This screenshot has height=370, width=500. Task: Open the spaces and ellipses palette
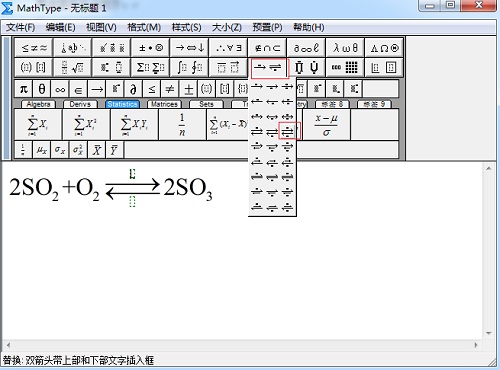73,48
